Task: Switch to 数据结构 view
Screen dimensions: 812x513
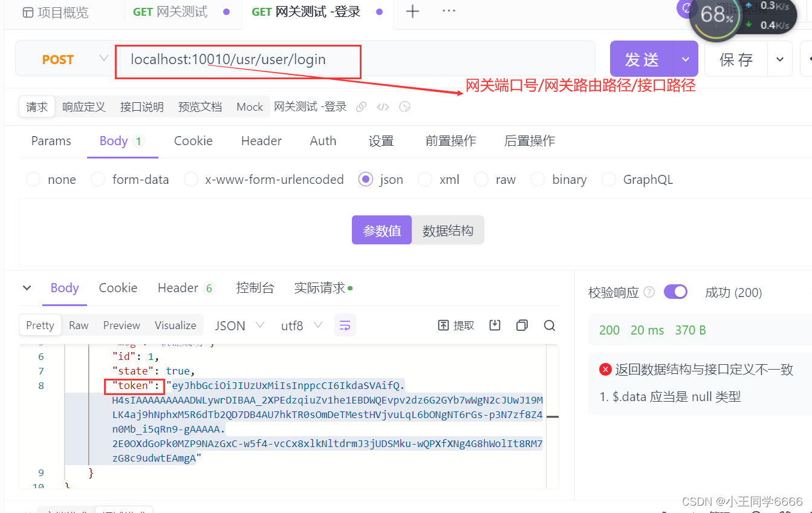Action: (448, 230)
